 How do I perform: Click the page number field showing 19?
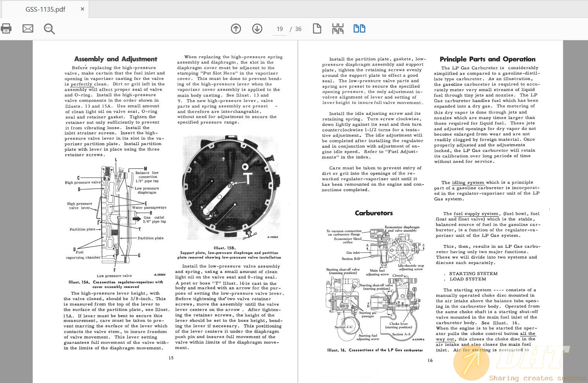(280, 29)
